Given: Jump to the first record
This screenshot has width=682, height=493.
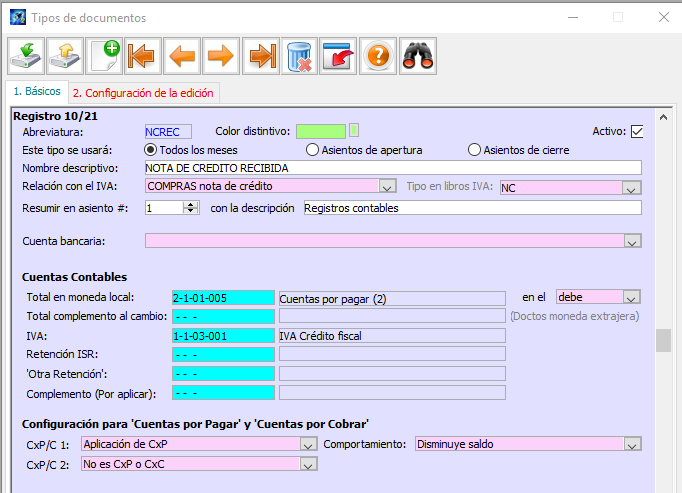Looking at the screenshot, I should pos(143,55).
